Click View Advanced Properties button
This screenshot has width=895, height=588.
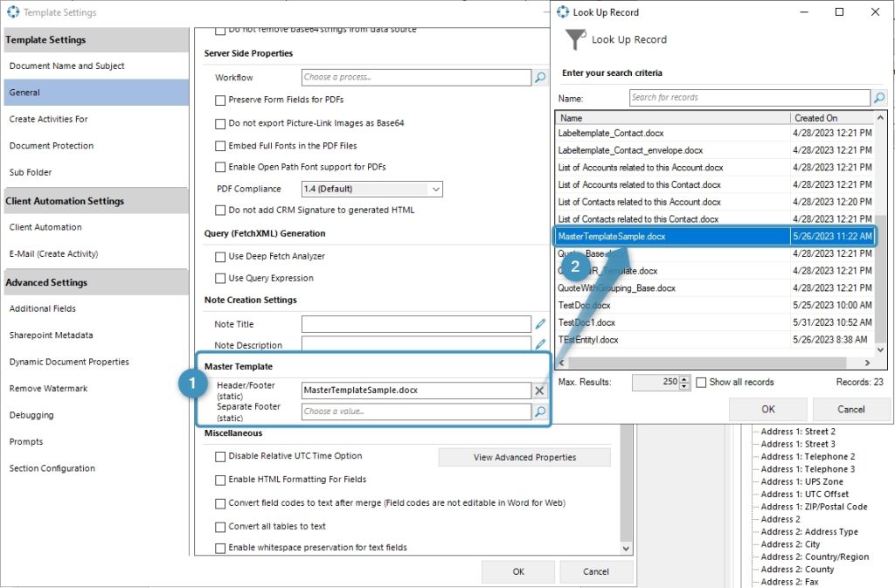(524, 458)
